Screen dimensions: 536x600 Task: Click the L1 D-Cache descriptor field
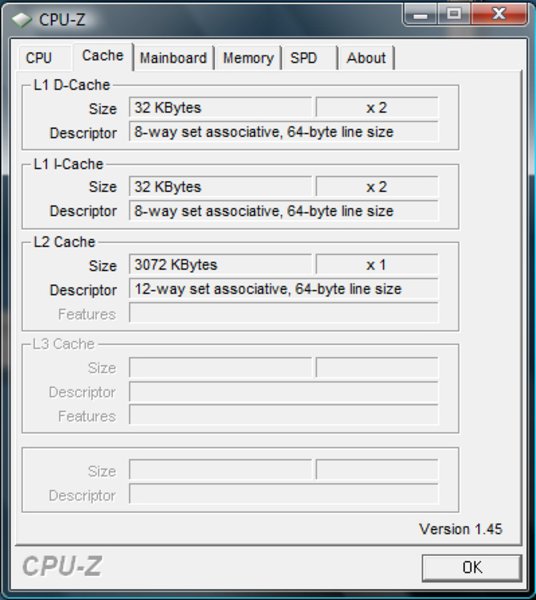pyautogui.click(x=283, y=132)
